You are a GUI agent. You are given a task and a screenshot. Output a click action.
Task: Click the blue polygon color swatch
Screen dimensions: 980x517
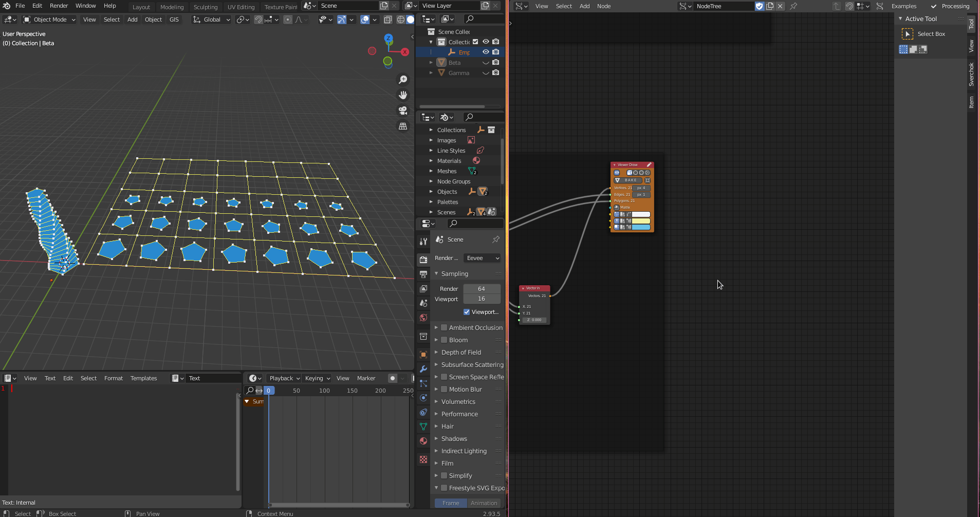[641, 227]
